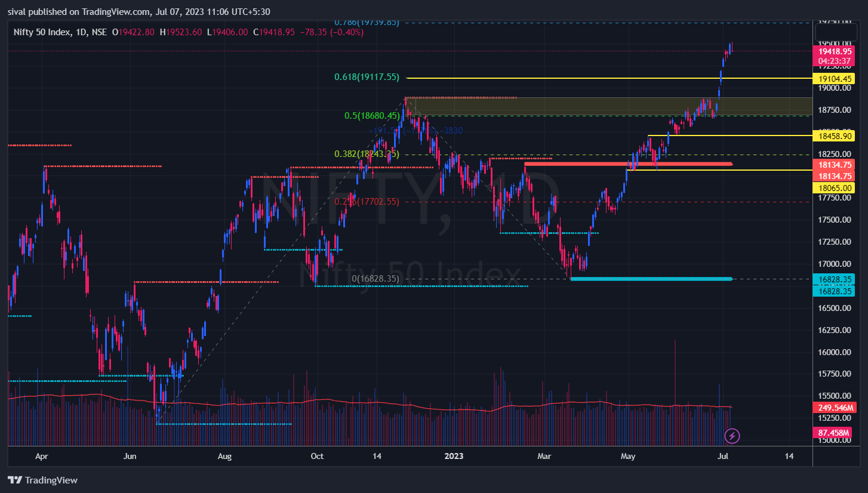The image size is (868, 493).
Task: Click the 87.458M volume tag
Action: tap(832, 433)
